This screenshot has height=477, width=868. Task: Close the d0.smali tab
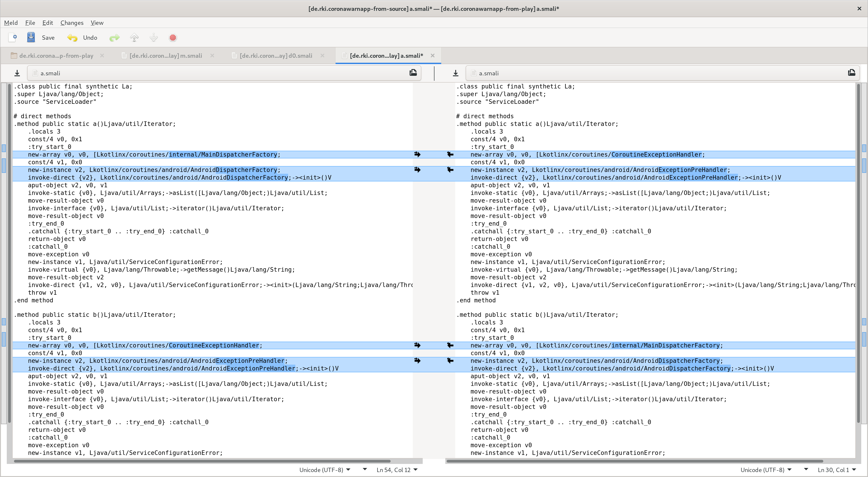(322, 56)
